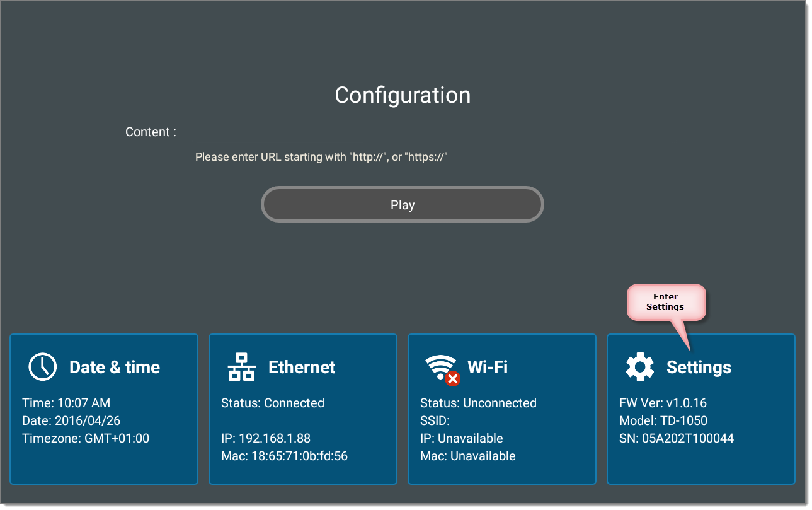Click the Settings gear icon
This screenshot has width=812, height=510.
pos(639,367)
